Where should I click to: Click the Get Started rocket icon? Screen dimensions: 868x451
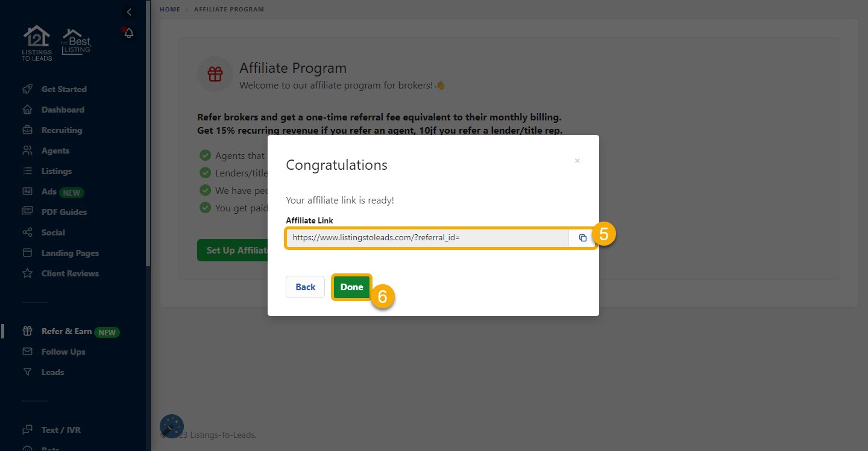(x=27, y=89)
